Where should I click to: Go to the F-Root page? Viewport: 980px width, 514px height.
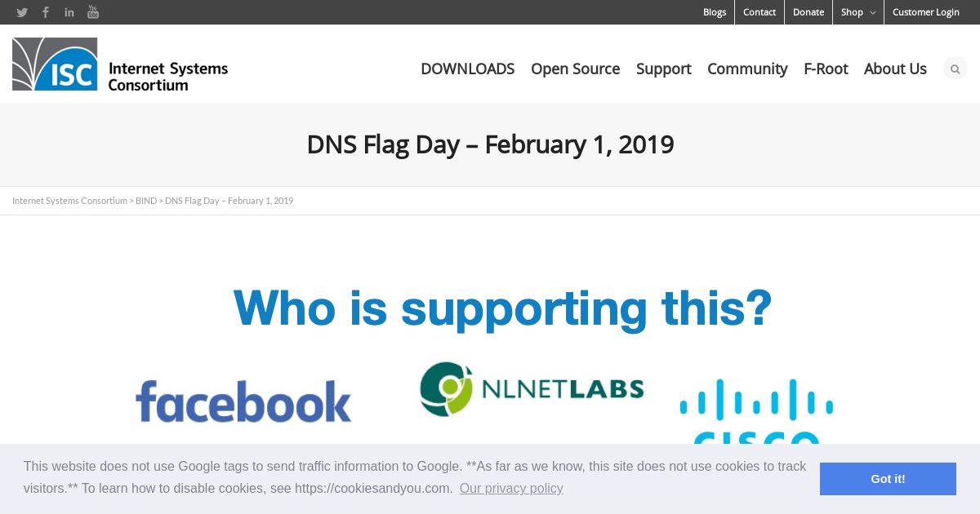click(826, 69)
